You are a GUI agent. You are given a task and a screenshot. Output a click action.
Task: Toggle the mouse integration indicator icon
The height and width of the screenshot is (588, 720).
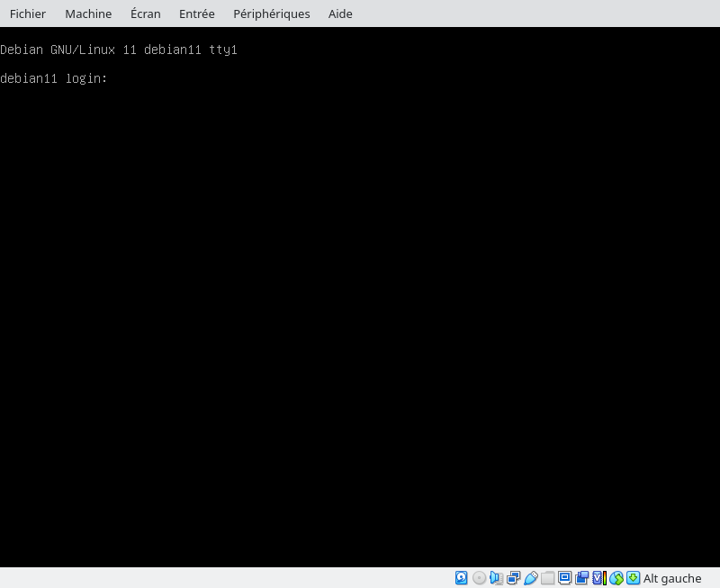(616, 578)
